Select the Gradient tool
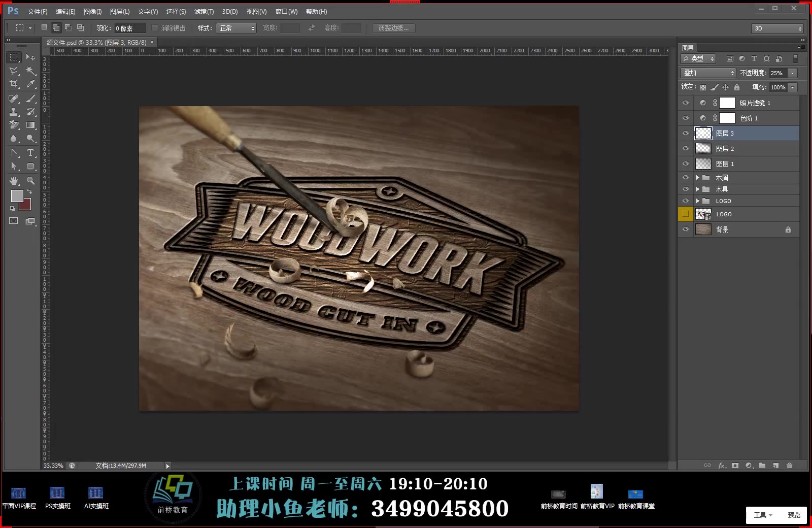Viewport: 812px width, 528px height. 30,125
